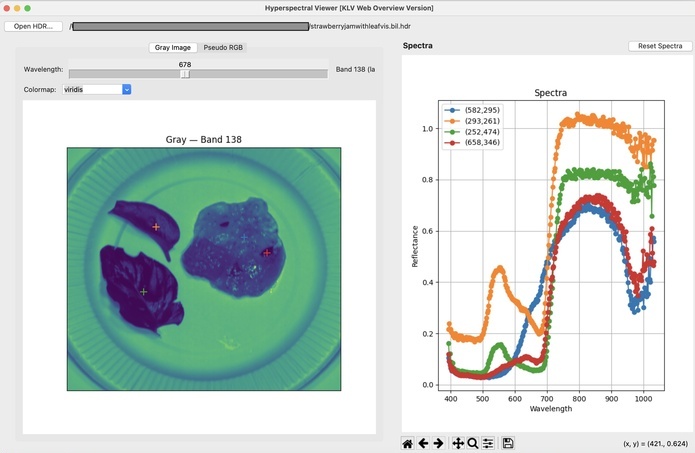Open the Configure subplots settings
Viewport: 695px width, 453px height.
click(488, 443)
